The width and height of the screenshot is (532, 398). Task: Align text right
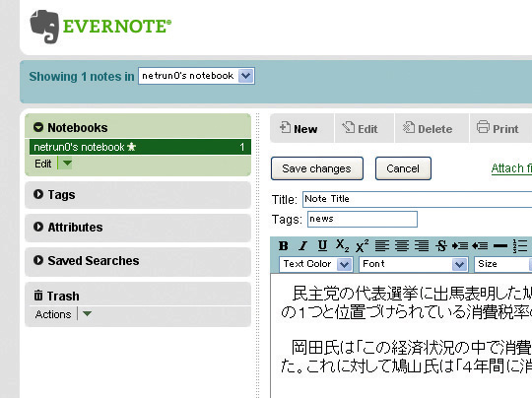422,245
